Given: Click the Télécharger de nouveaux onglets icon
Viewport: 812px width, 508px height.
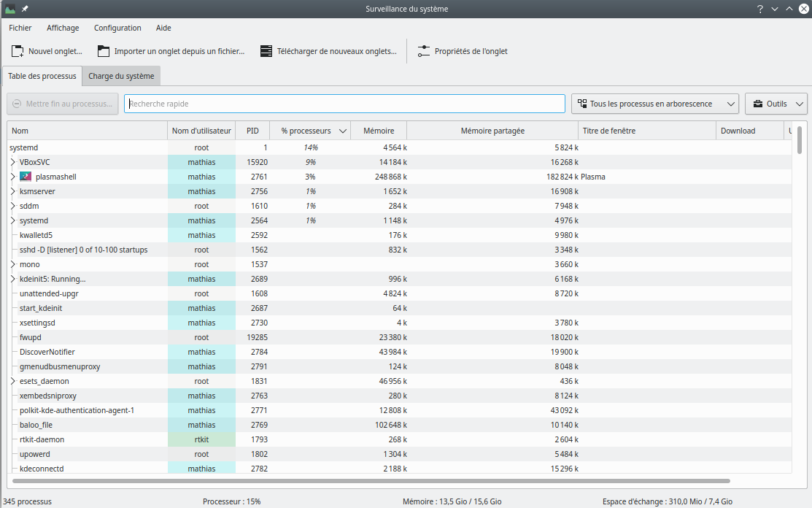Looking at the screenshot, I should [x=266, y=51].
